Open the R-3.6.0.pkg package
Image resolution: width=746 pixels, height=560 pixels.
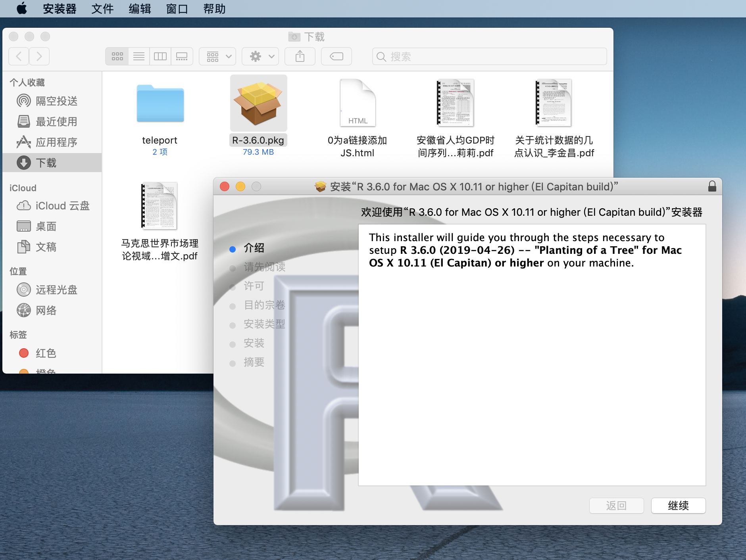click(x=258, y=103)
